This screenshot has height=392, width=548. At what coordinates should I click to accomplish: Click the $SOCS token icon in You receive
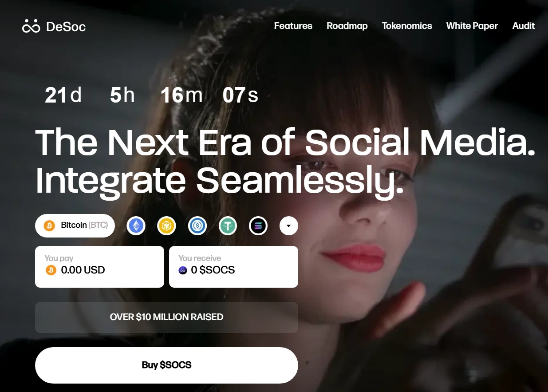(x=182, y=270)
